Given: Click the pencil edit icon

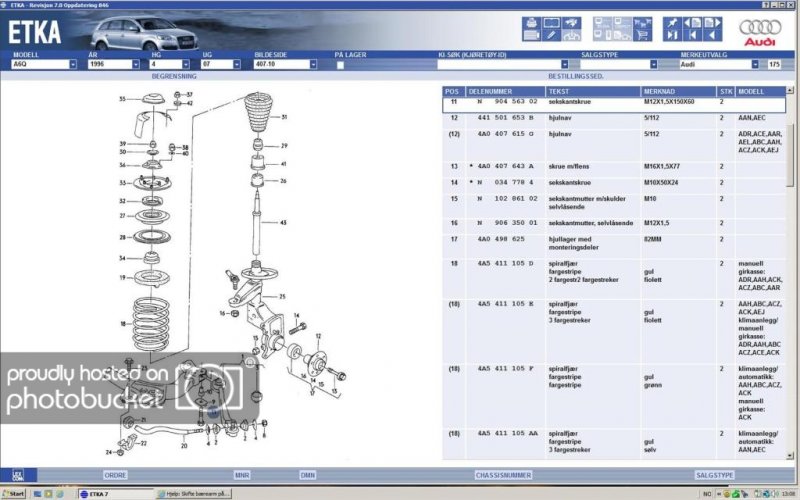Looking at the screenshot, I should [551, 36].
